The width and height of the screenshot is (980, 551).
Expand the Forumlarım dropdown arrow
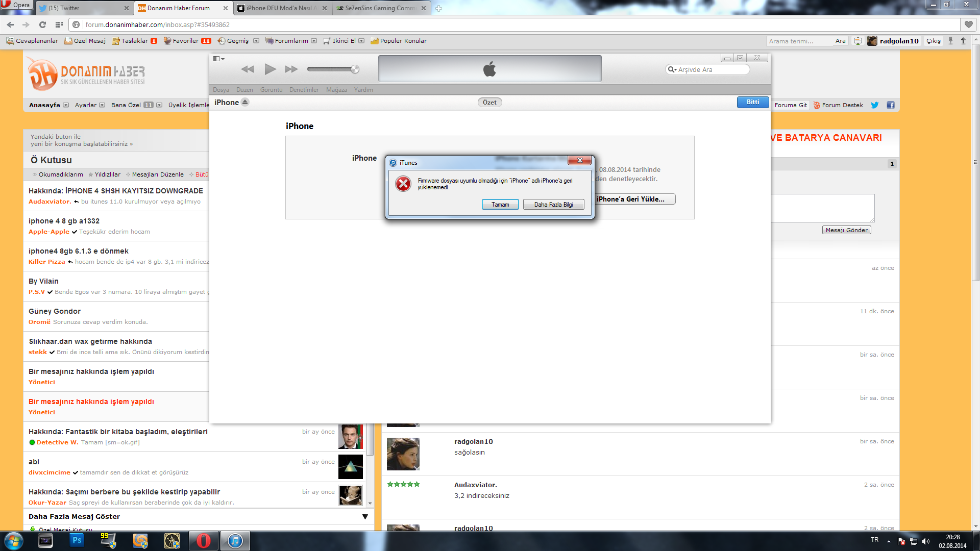[x=314, y=41]
